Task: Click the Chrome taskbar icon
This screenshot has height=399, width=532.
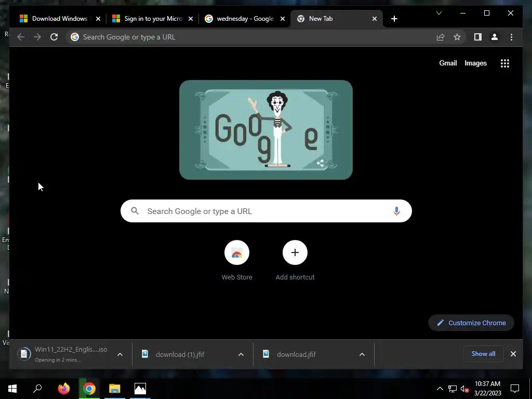Action: pyautogui.click(x=89, y=389)
